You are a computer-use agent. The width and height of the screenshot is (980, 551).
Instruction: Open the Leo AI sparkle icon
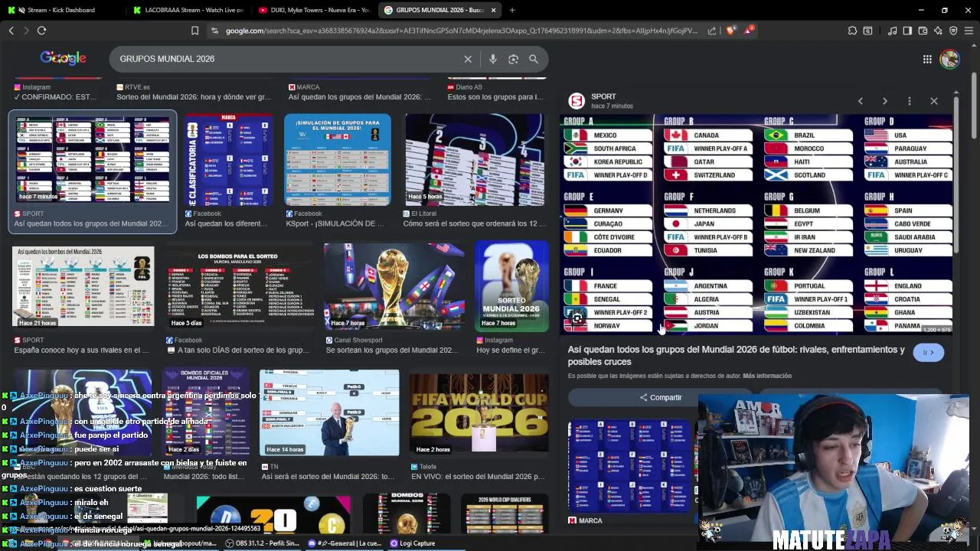[x=938, y=31]
